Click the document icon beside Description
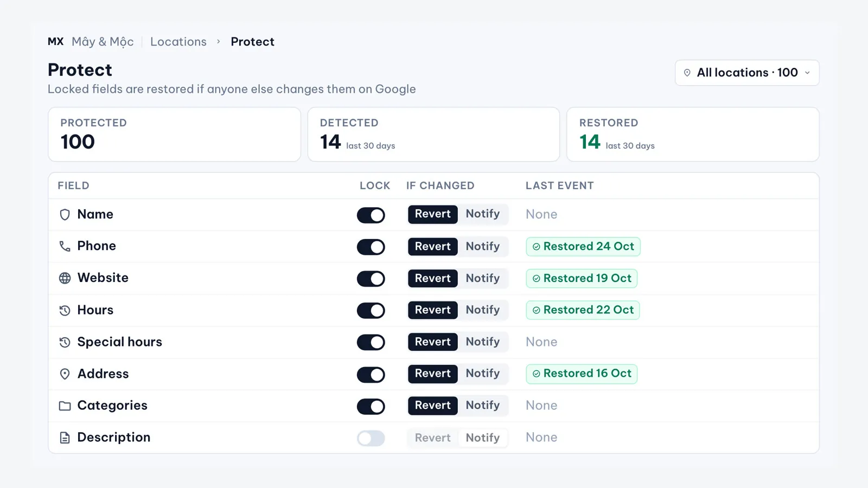The image size is (868, 488). (65, 438)
